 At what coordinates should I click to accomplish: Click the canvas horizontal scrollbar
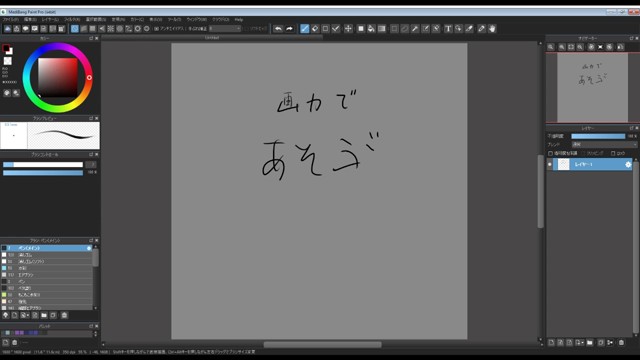click(322, 344)
